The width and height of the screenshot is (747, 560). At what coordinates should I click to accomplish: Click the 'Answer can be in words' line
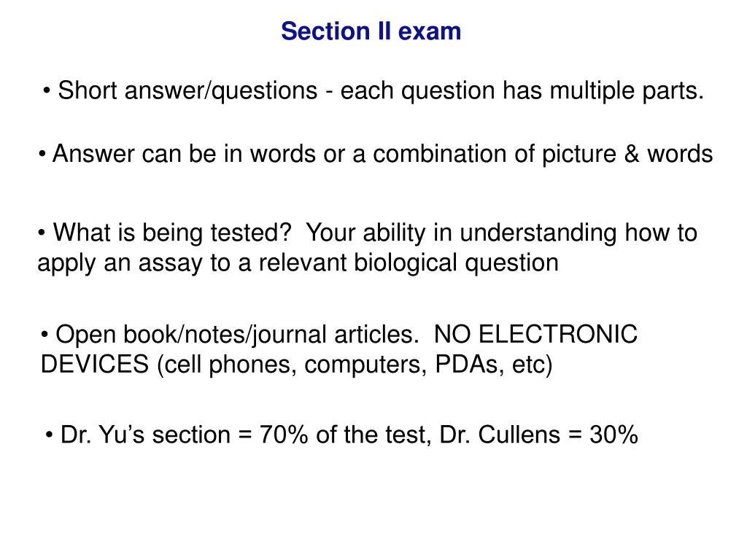point(376,154)
